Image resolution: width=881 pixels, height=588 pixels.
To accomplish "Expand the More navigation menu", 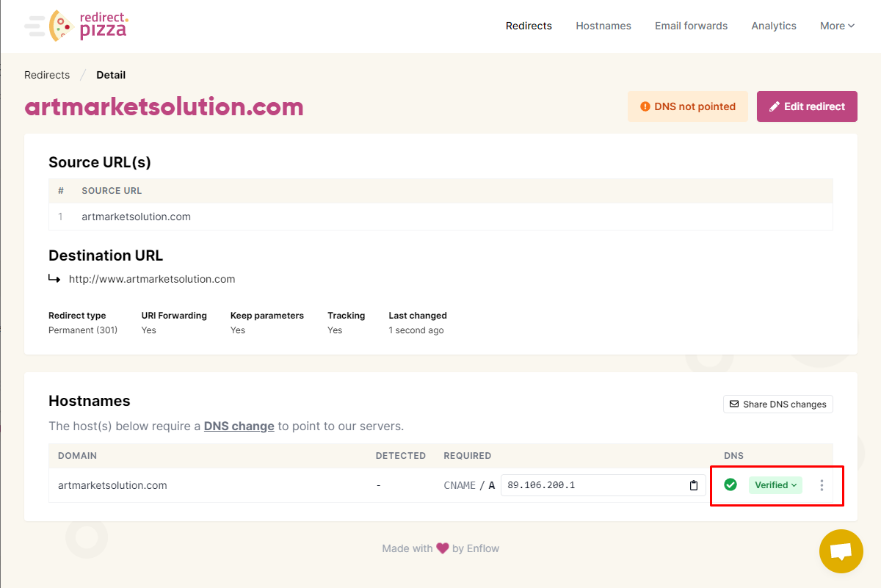I will coord(837,26).
